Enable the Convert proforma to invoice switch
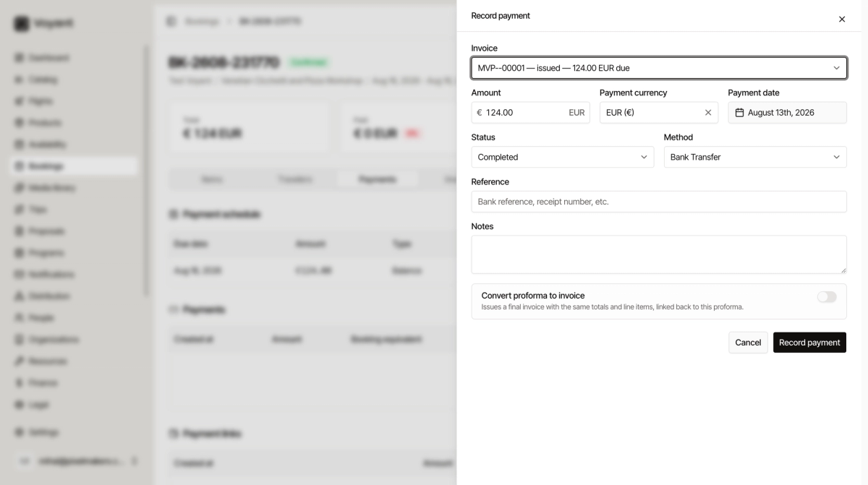The image size is (868, 485). [827, 297]
